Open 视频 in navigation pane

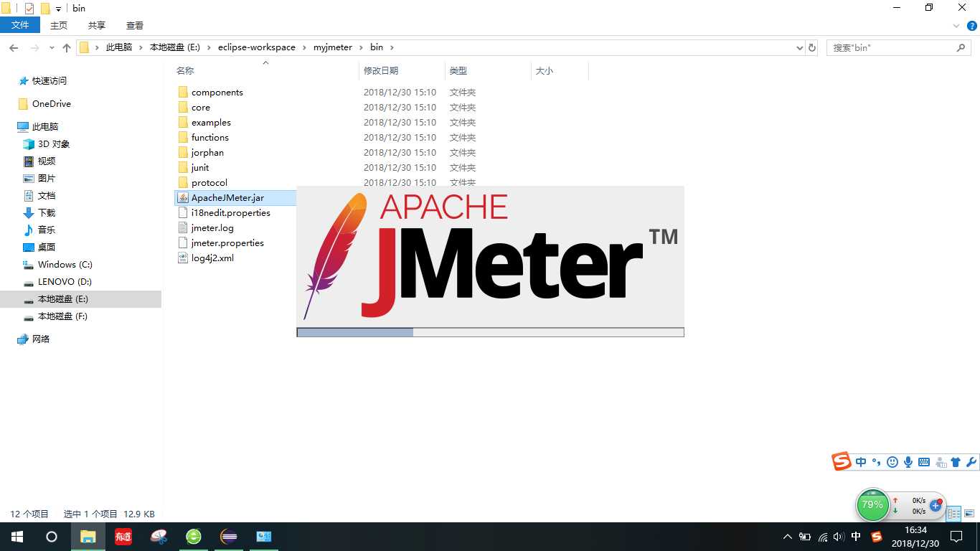(x=46, y=161)
